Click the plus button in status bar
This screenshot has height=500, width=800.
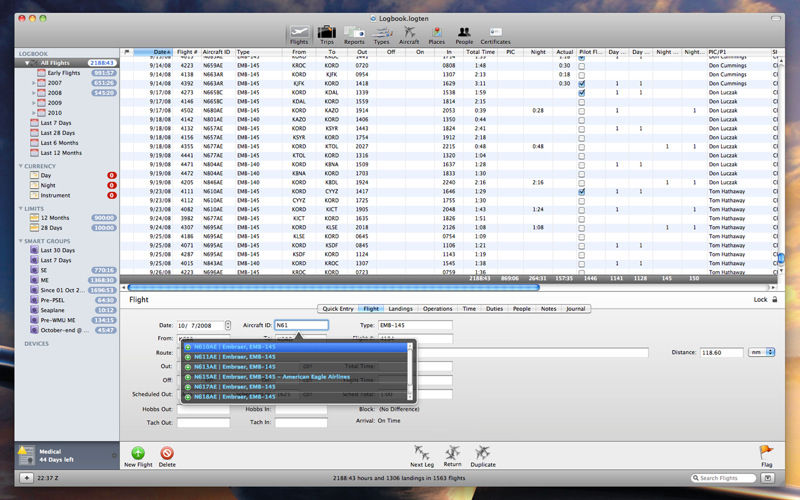click(x=26, y=478)
